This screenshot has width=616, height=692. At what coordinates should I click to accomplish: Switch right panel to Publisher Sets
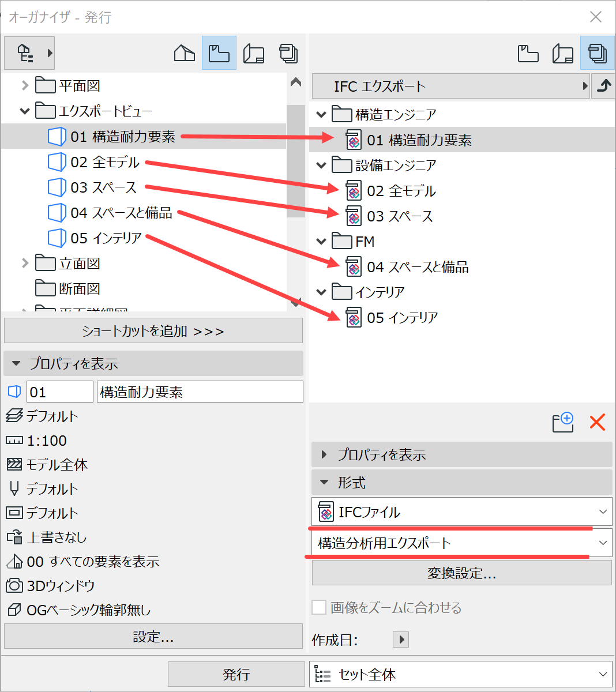click(597, 53)
